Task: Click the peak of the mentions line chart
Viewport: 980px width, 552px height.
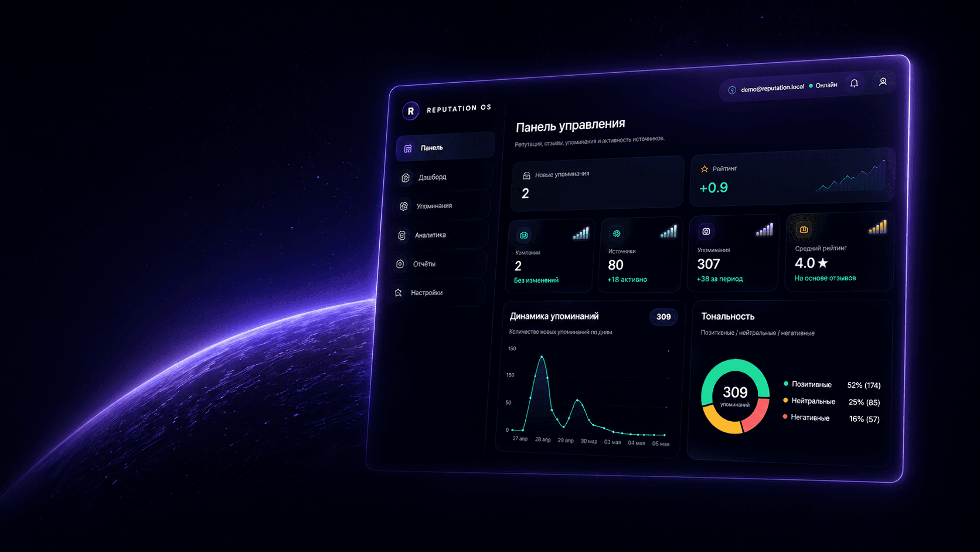Action: [x=542, y=357]
